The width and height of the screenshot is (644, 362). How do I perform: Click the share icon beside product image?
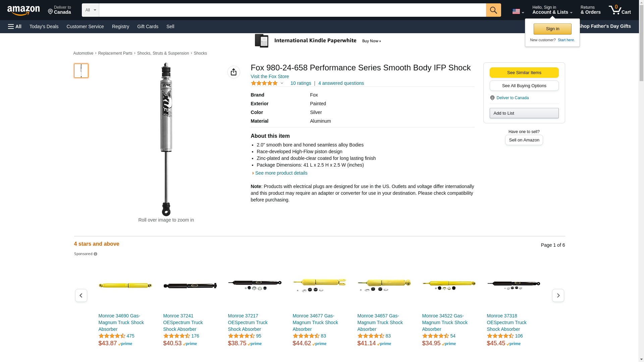(x=233, y=72)
